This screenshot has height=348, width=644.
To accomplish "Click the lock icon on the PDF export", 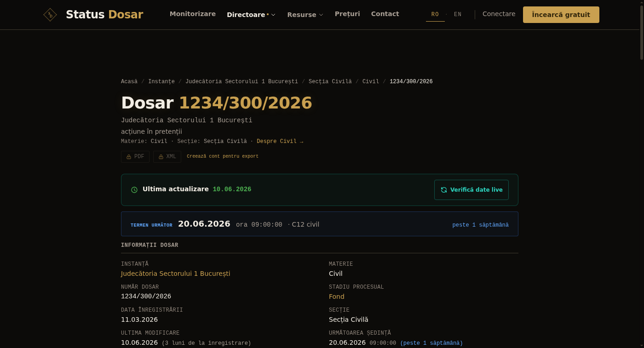I will pos(129,157).
